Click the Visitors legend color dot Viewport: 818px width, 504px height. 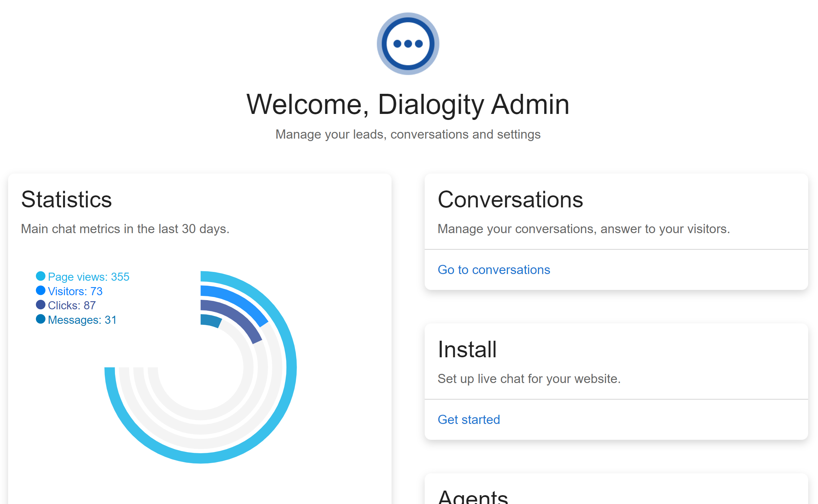(x=41, y=291)
